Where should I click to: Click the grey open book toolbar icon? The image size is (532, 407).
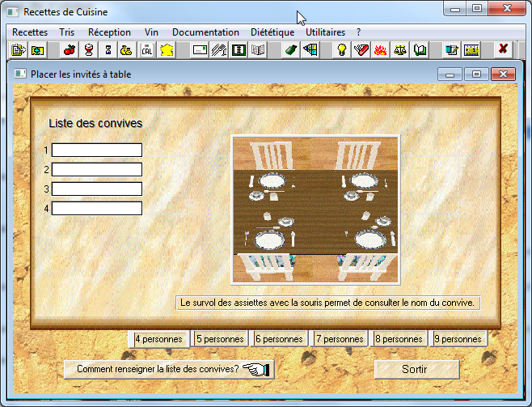coord(258,50)
